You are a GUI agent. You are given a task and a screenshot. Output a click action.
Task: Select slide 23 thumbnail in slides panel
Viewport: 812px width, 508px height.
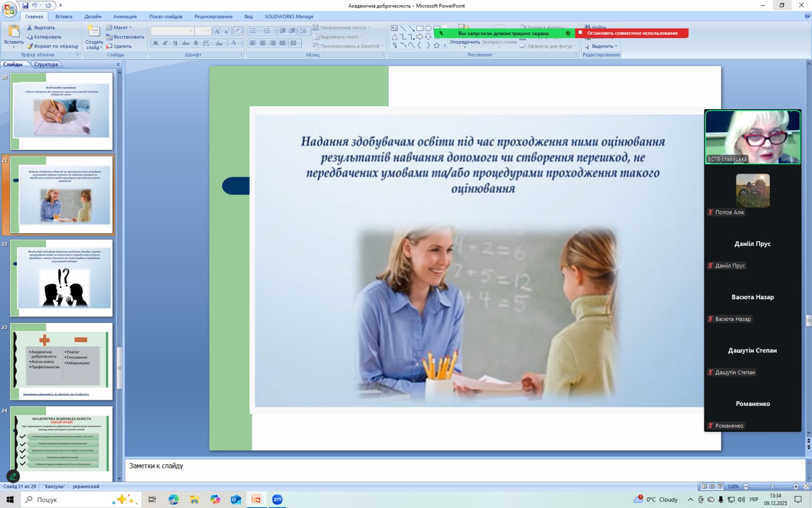(x=61, y=361)
